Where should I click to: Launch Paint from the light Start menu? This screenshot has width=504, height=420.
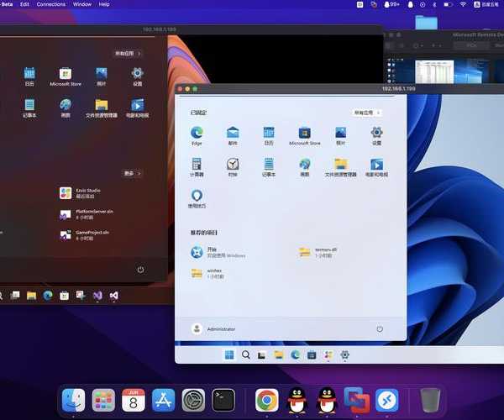click(x=304, y=167)
